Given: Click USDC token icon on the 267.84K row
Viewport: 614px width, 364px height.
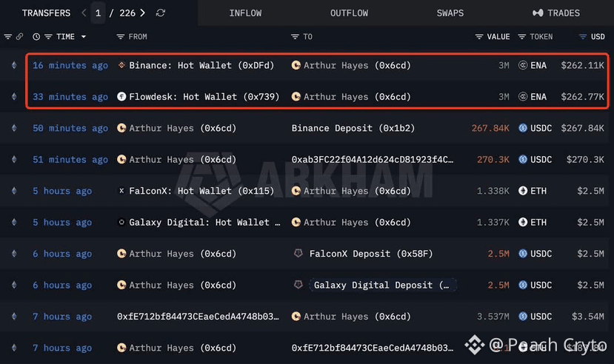Looking at the screenshot, I should pyautogui.click(x=523, y=128).
